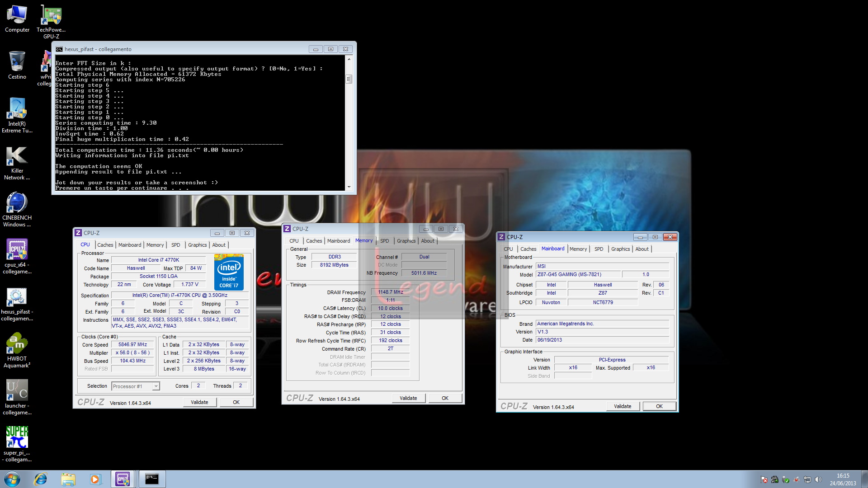Click Intel inside Core i7 logo
The image size is (868, 488).
pos(229,272)
